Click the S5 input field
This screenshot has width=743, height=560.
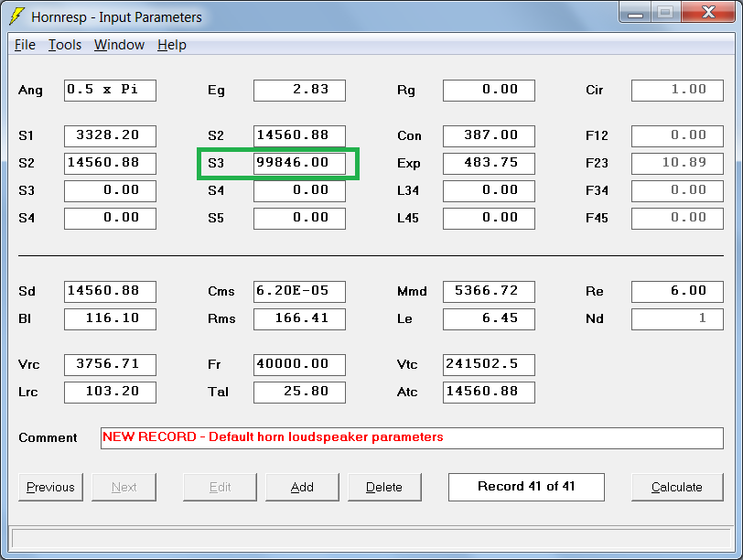299,219
